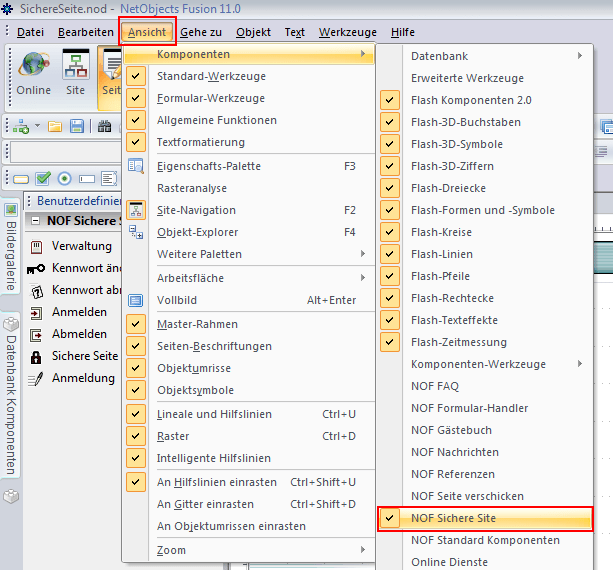Click the Anmelden component icon
This screenshot has height=570, width=613.
(x=36, y=312)
